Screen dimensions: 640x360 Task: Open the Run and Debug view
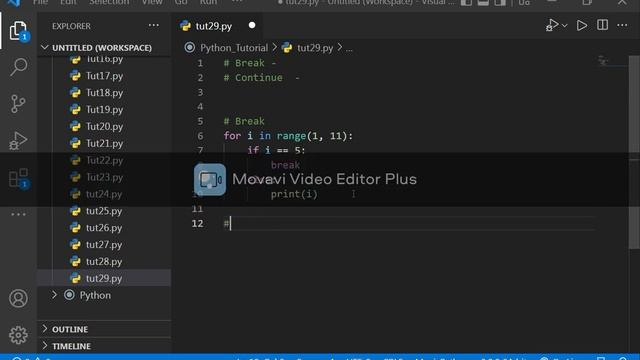pos(18,140)
